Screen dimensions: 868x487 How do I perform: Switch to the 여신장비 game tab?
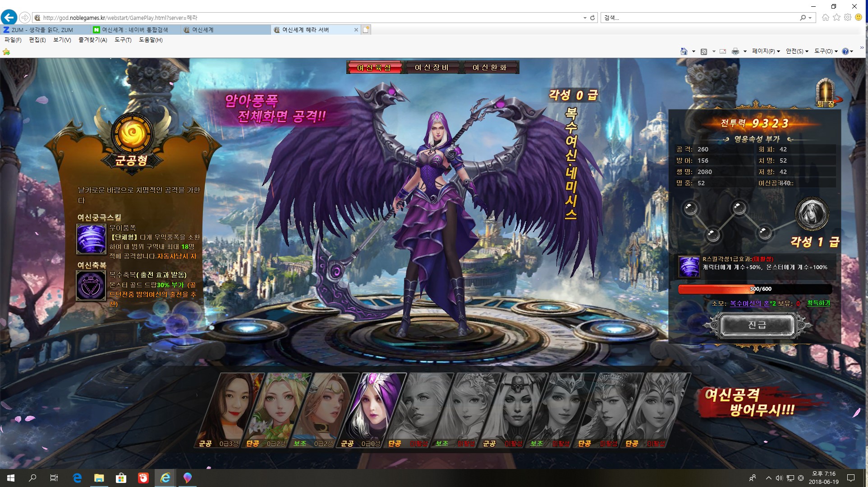click(x=432, y=68)
